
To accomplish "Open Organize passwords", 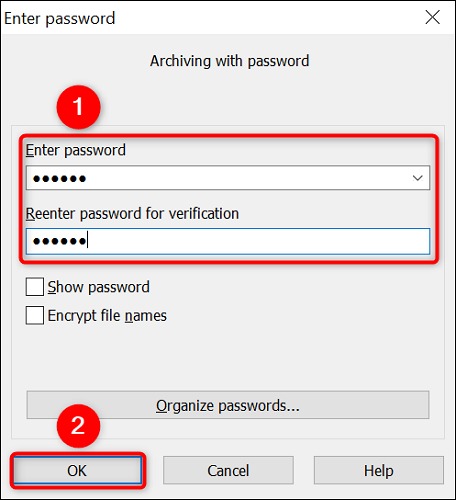I will [228, 405].
